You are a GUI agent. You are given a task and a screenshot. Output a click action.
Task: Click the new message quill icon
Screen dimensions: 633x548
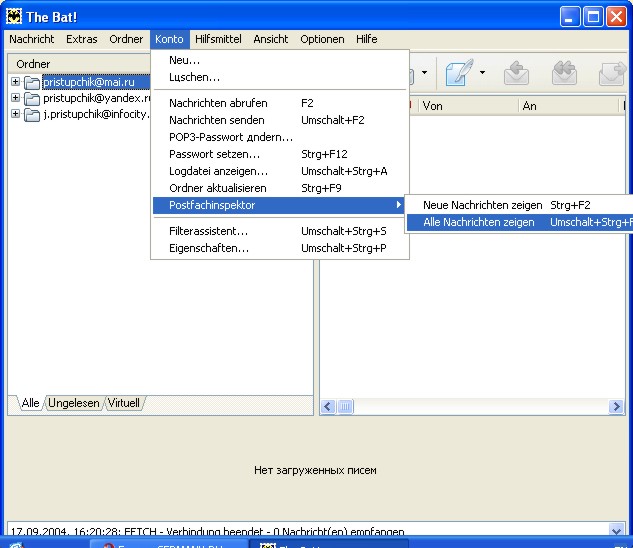coord(459,72)
